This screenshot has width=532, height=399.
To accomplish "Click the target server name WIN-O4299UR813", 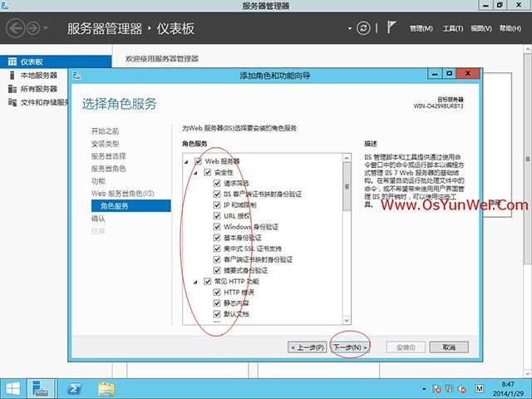I will tap(438, 106).
